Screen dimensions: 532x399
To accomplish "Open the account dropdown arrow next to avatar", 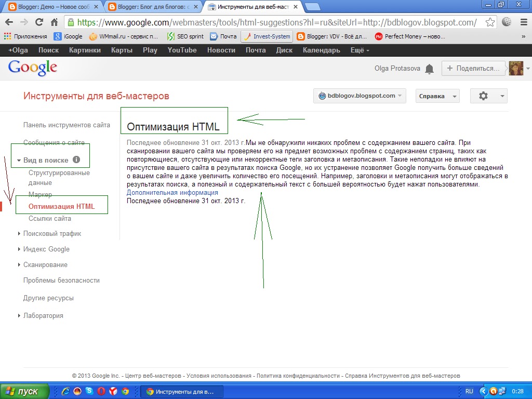I will pyautogui.click(x=528, y=69).
